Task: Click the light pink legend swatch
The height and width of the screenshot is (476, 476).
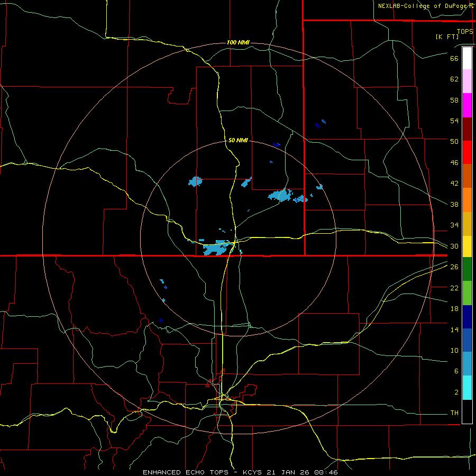Action: click(467, 81)
